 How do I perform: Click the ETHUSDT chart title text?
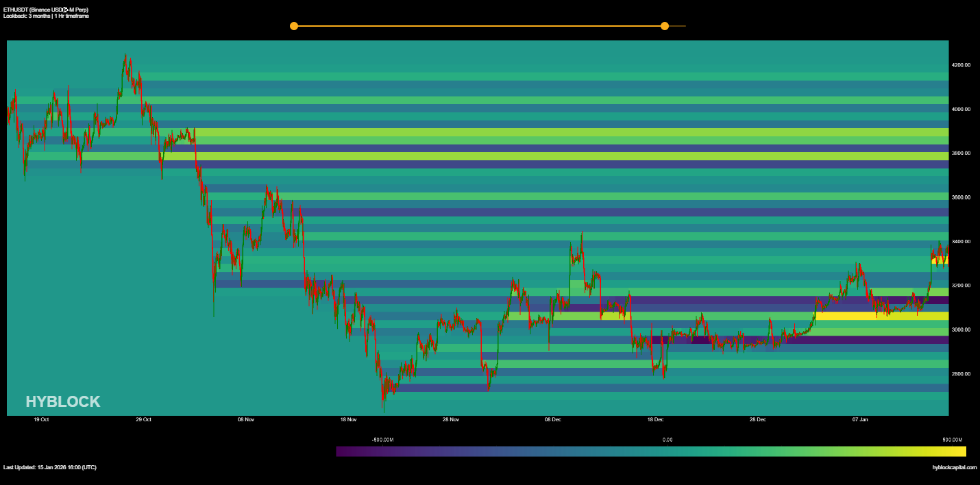pos(45,10)
